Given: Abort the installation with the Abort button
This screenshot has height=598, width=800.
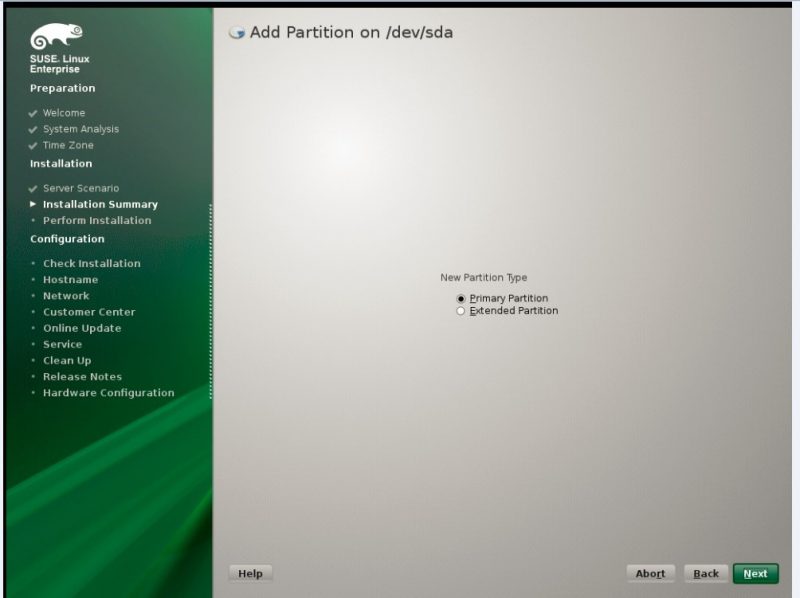Looking at the screenshot, I should click(650, 573).
